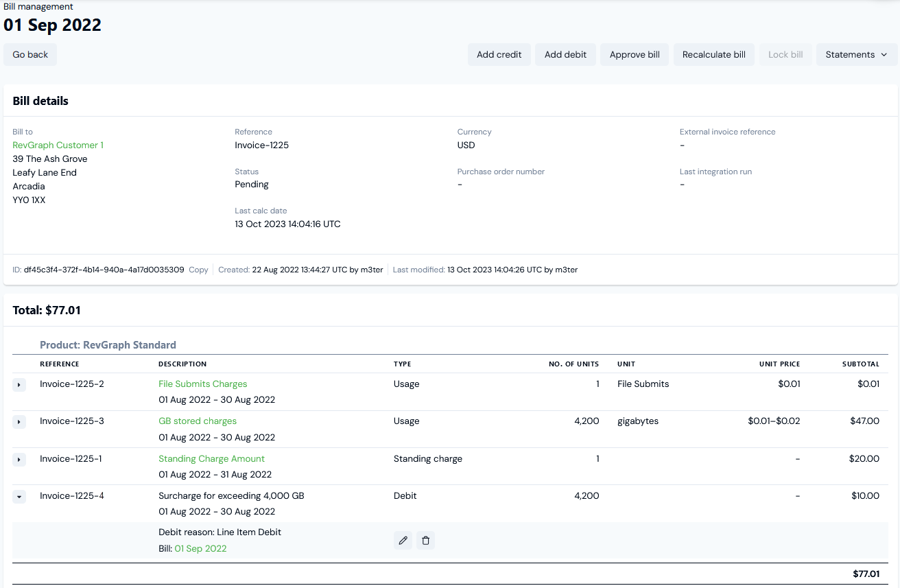The image size is (900, 588).
Task: Click the Add debit button
Action: click(x=565, y=55)
